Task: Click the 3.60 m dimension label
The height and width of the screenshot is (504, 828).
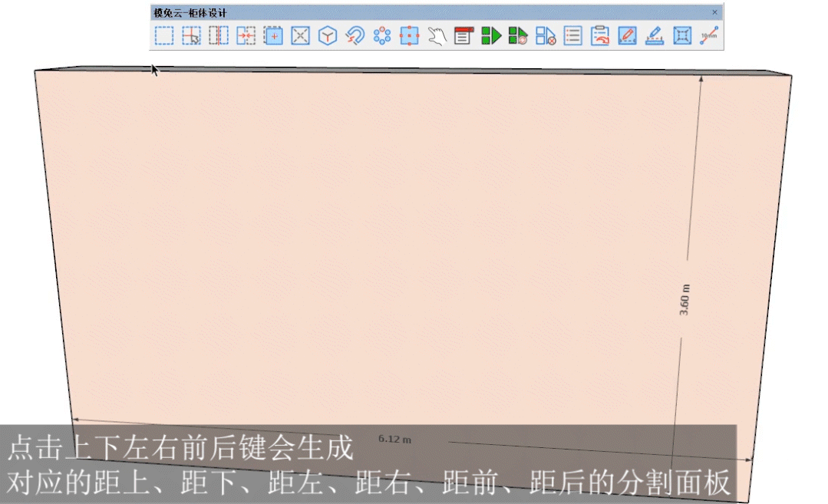Action: pos(685,301)
